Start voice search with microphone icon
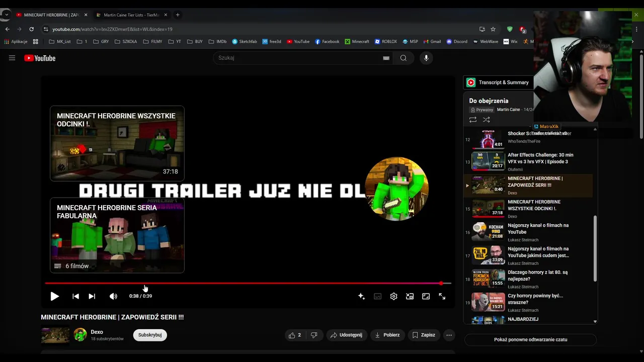644x362 pixels. (x=426, y=58)
